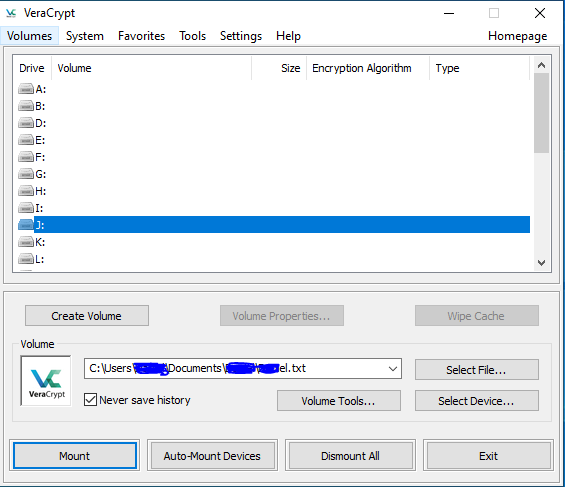Click the drive B: icon
This screenshot has width=565, height=487.
click(x=26, y=106)
